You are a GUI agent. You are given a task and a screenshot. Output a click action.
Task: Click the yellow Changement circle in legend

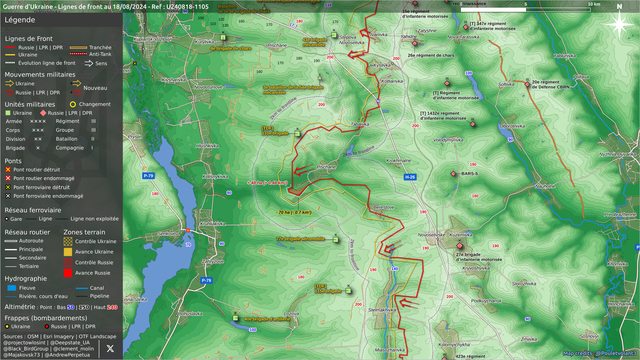click(73, 104)
